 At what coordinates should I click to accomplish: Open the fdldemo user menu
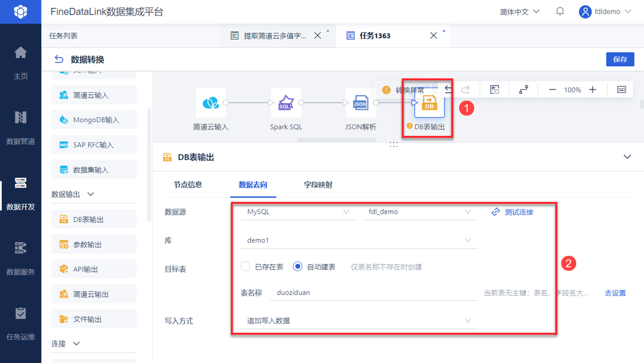pyautogui.click(x=605, y=11)
